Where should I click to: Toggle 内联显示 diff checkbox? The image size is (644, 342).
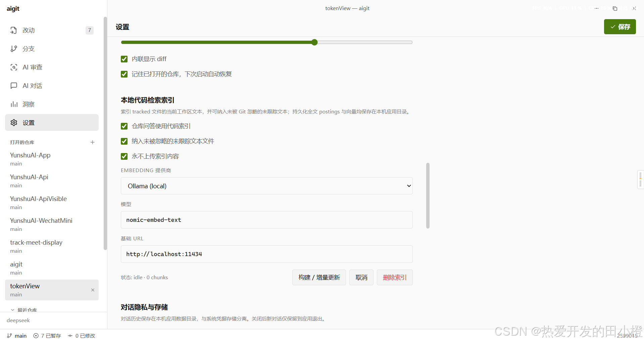[x=124, y=59]
